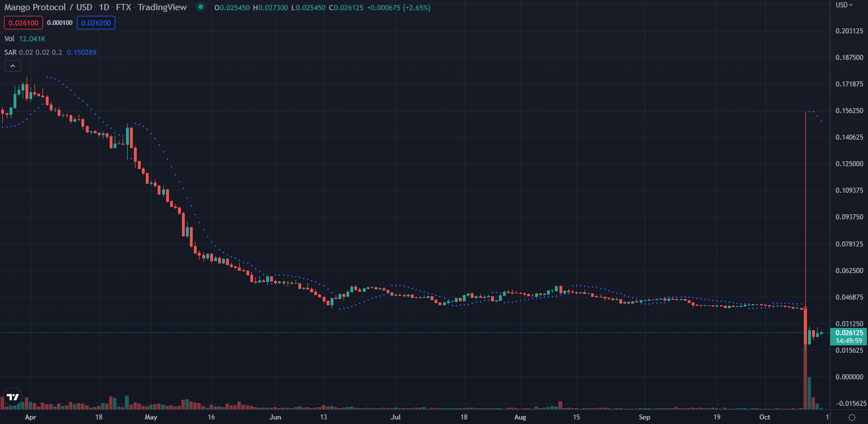
Task: Open the chart settings gear icon
Action: pyautogui.click(x=852, y=417)
